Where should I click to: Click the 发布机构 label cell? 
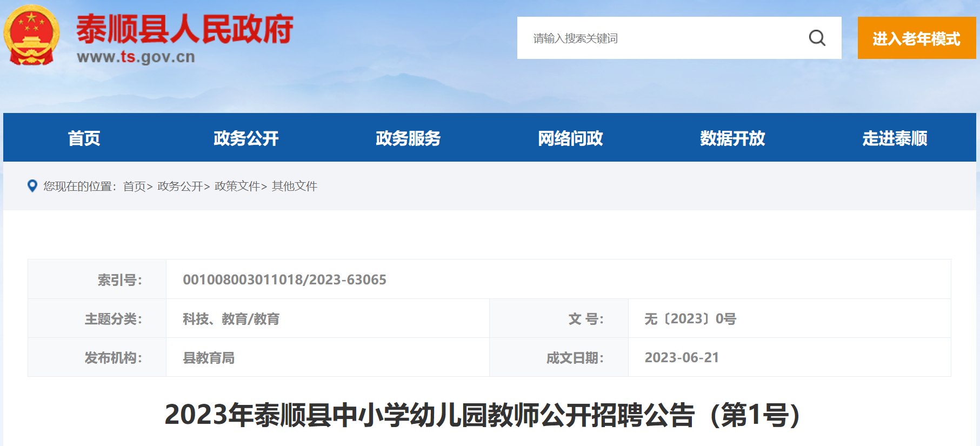[x=97, y=357]
